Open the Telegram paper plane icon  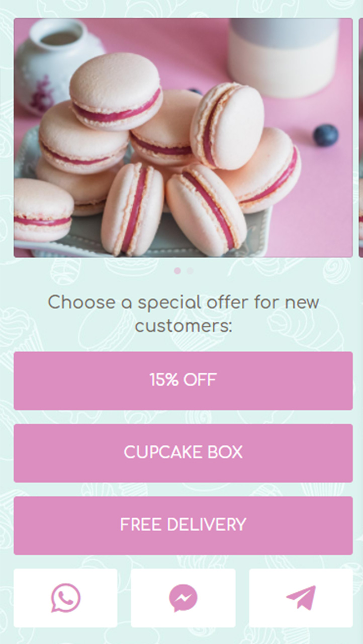click(x=301, y=598)
